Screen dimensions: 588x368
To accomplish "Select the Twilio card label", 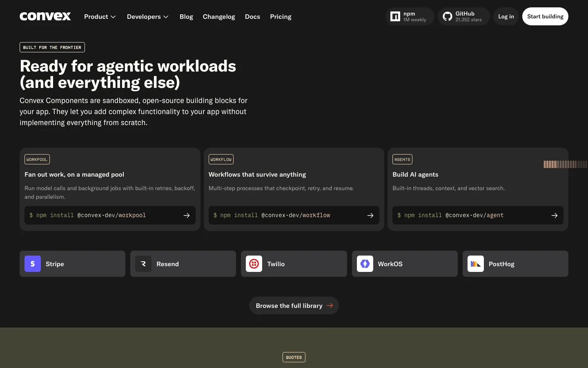I will click(x=276, y=264).
